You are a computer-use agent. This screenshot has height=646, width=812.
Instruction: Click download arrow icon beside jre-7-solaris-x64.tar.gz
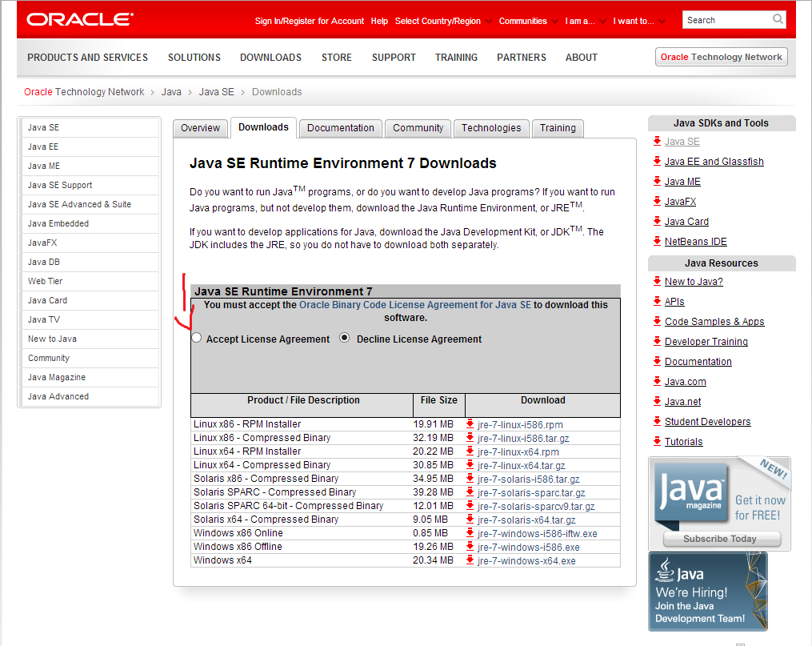[470, 519]
